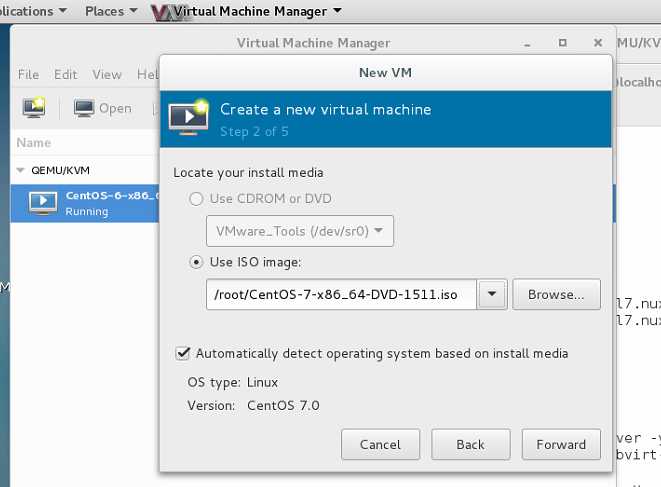Click the 'Locate your install media' label
The image size is (661, 487).
(248, 172)
